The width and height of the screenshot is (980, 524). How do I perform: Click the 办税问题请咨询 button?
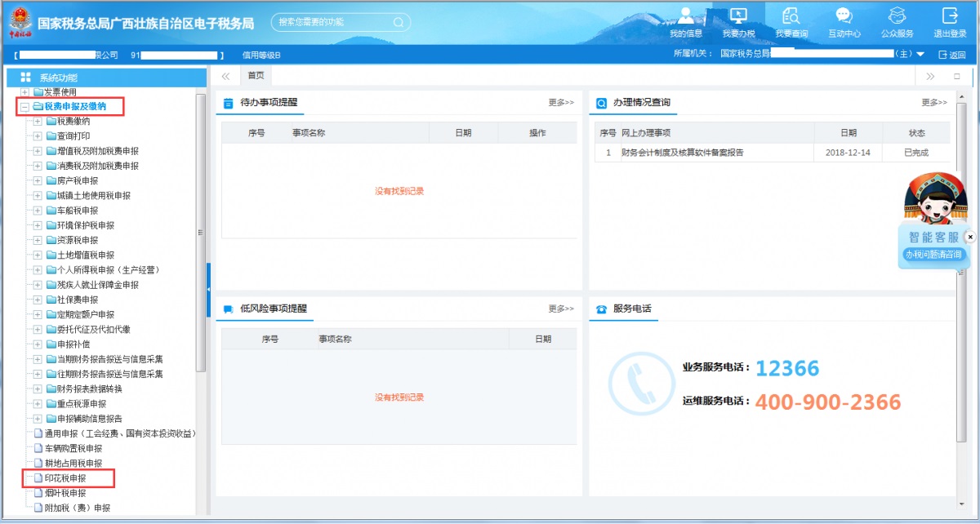[933, 255]
